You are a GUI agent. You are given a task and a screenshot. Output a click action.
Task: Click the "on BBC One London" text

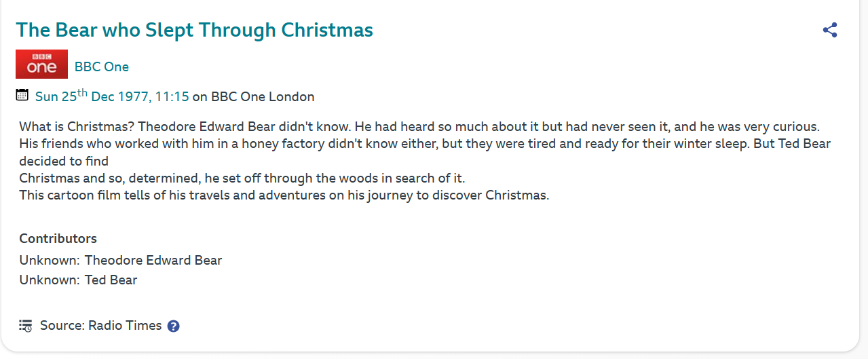click(253, 96)
